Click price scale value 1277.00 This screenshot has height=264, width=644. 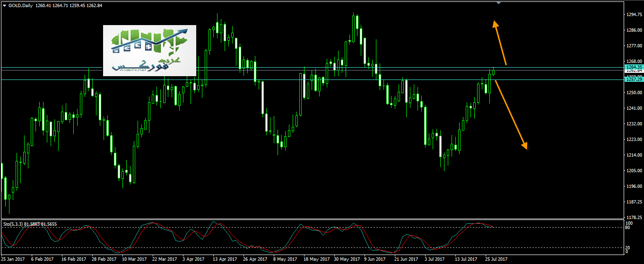coord(634,46)
